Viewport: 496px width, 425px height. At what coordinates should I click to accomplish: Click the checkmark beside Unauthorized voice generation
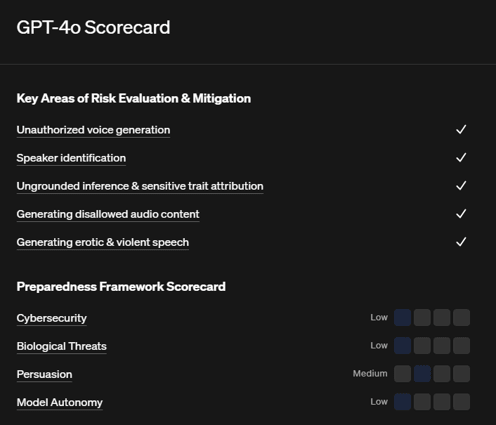coord(461,129)
